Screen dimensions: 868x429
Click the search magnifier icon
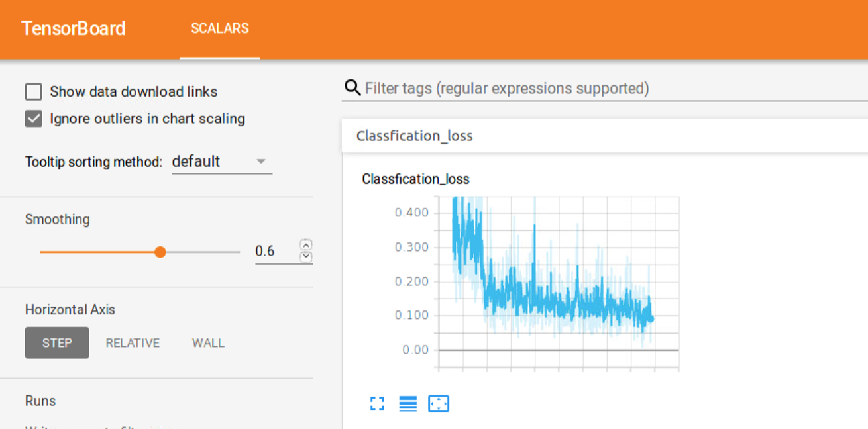351,87
